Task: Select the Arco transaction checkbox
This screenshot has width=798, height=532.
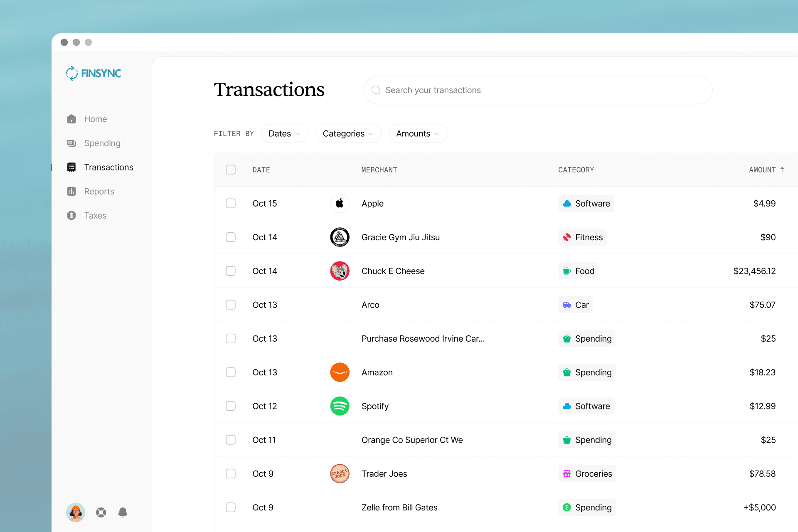Action: [x=231, y=305]
